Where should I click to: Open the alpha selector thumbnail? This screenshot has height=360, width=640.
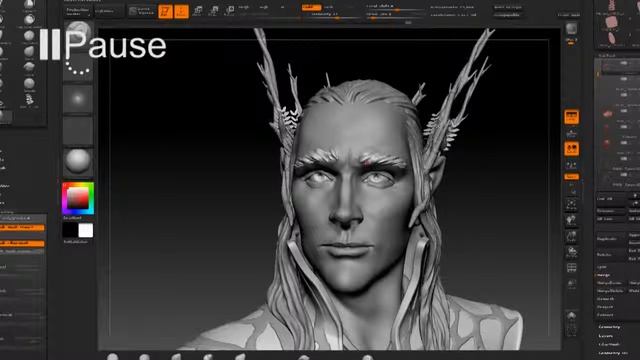pyautogui.click(x=78, y=99)
